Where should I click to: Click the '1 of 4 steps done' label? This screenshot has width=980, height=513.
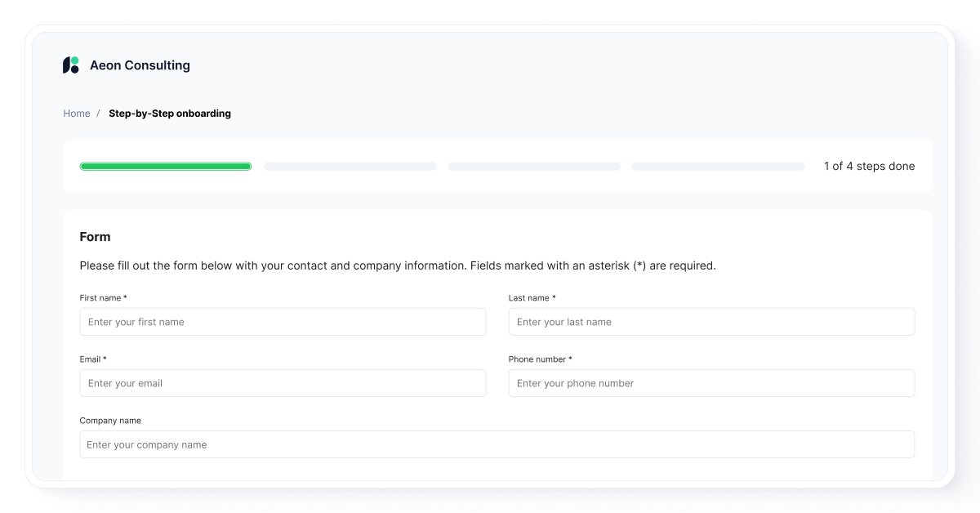pos(870,166)
